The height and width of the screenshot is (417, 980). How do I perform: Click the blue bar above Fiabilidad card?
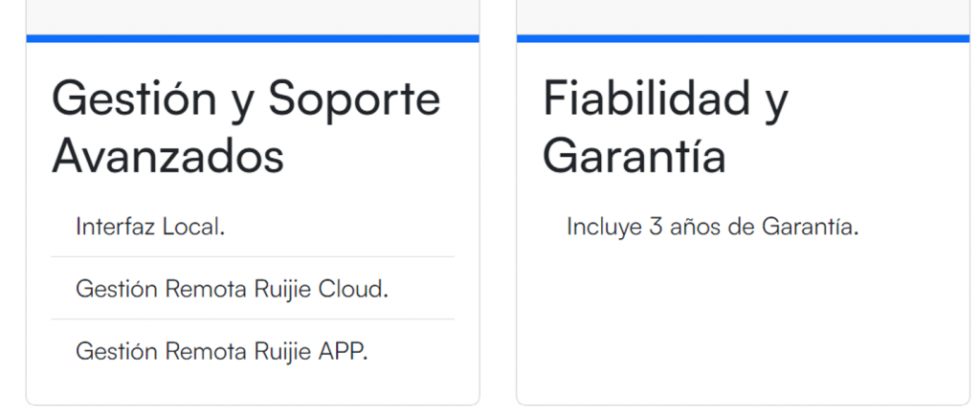(743, 38)
